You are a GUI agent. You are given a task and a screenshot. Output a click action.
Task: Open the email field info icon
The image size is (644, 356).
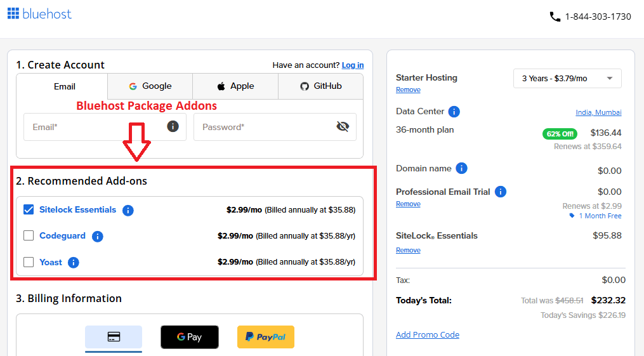click(173, 126)
